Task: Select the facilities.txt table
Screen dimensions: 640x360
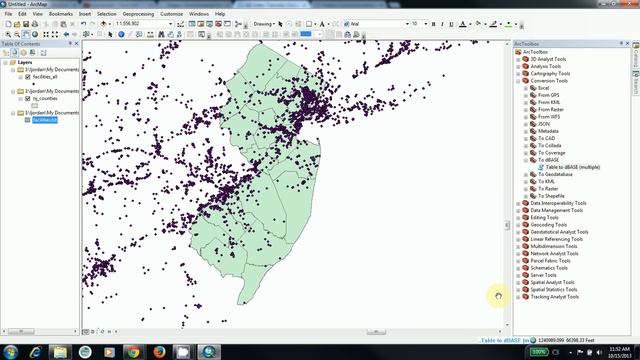Action: (x=45, y=120)
